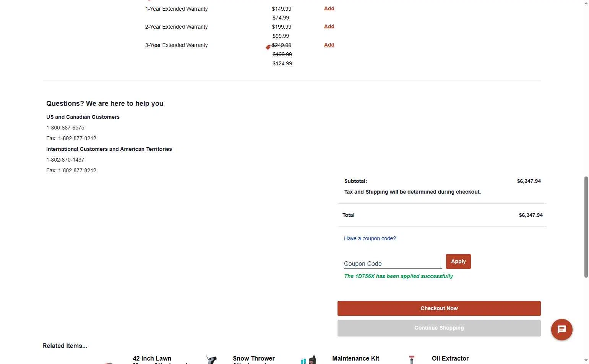Click the international phone number 1-802-870-1437
Viewport: 589px width, 364px height.
65,160
